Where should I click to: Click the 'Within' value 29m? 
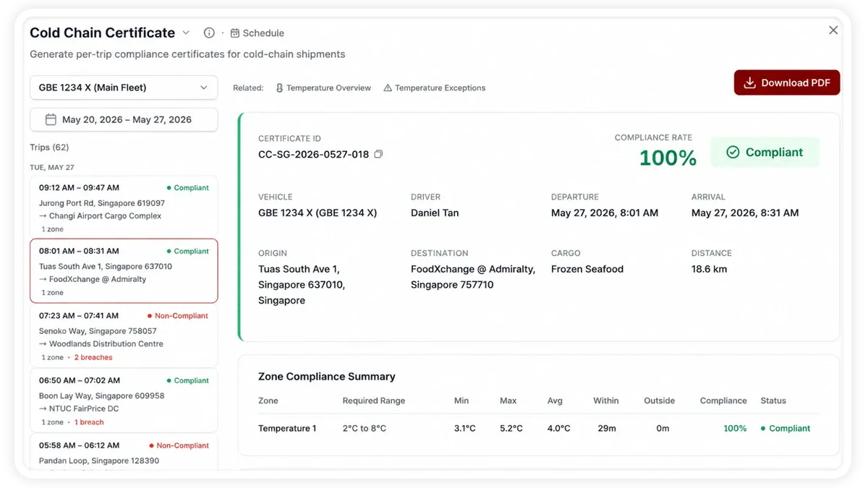click(x=607, y=428)
